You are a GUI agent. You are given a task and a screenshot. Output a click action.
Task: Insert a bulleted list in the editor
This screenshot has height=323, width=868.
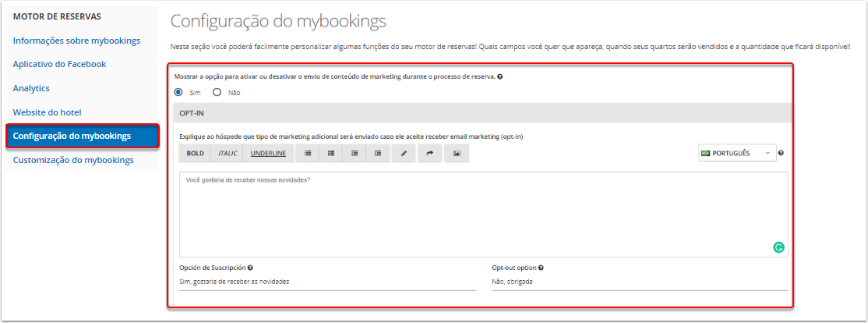point(331,154)
